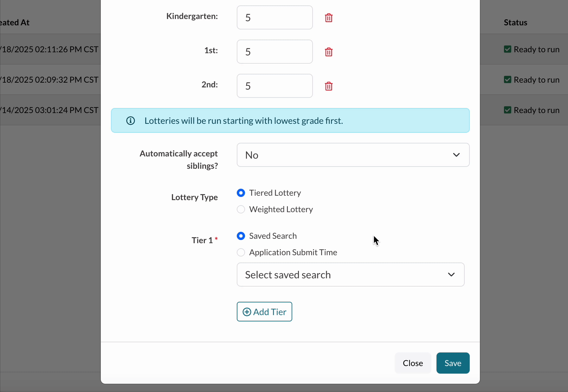Edit the Kindergarten seats field
568x392 pixels.
click(x=274, y=17)
